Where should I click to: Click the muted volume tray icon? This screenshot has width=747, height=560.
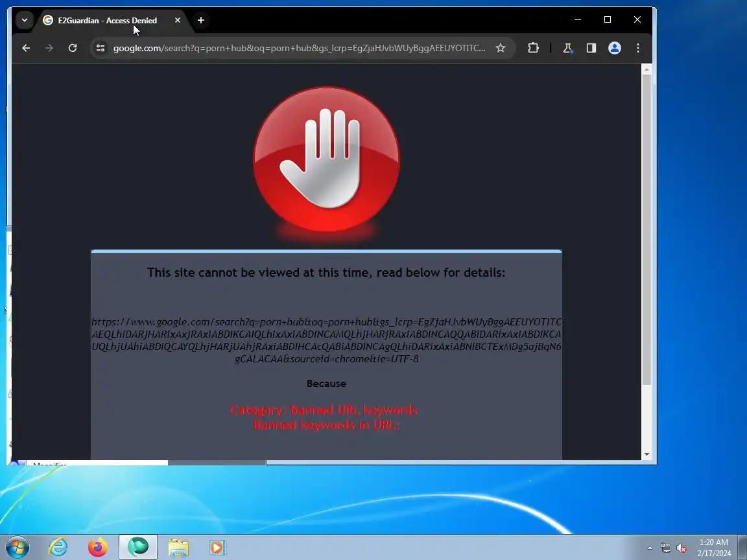coord(682,548)
